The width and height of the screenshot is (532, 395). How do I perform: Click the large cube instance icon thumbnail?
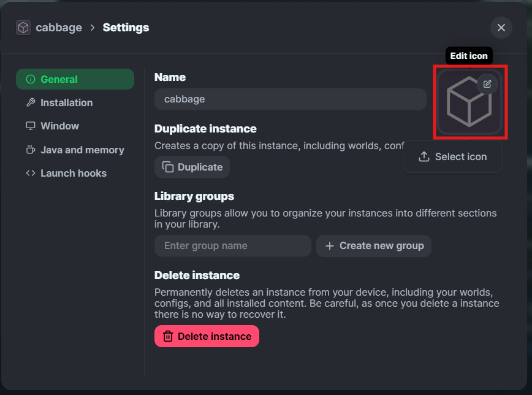pos(469,102)
